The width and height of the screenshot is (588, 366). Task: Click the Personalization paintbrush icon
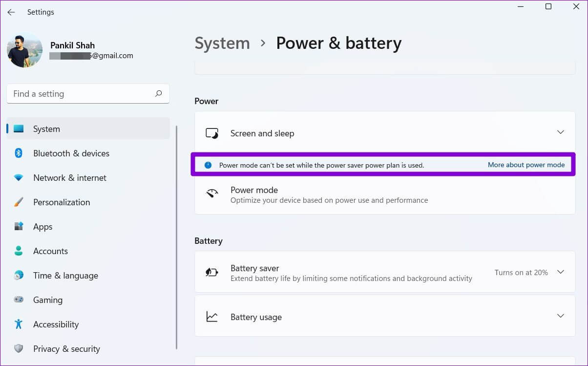pos(19,202)
